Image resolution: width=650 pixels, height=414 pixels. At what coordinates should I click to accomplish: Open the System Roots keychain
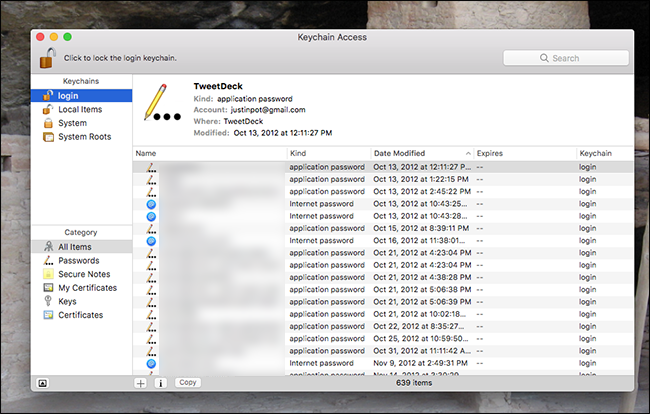click(x=82, y=137)
